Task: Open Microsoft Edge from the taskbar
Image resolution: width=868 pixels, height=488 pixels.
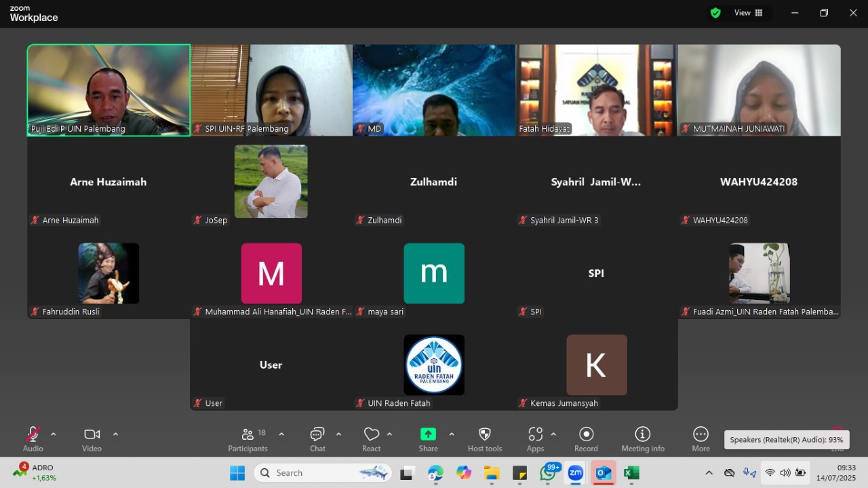Action: point(435,473)
